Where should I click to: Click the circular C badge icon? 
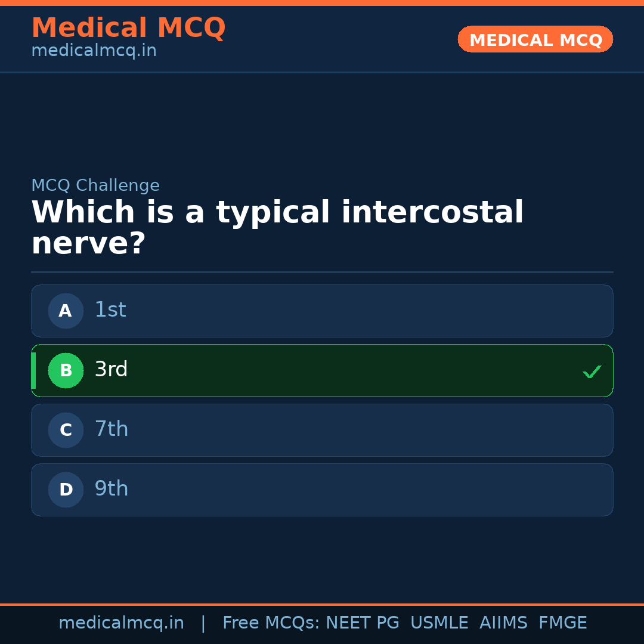tap(66, 430)
